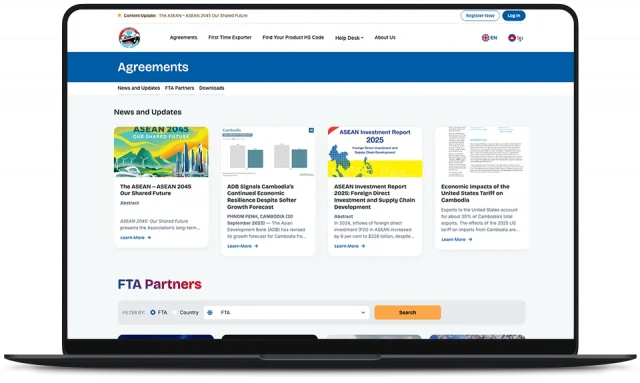
Task: Click the bell icon next to Content Update
Action: coord(119,16)
